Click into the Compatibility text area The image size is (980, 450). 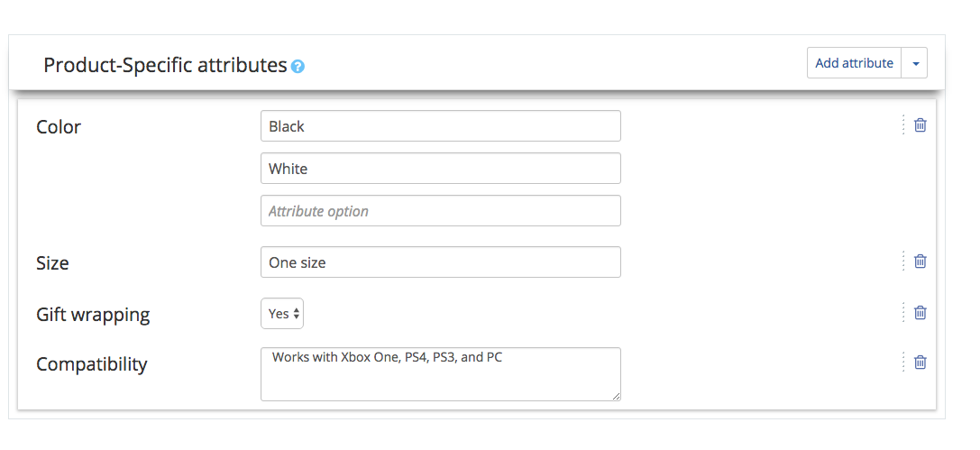[x=440, y=374]
